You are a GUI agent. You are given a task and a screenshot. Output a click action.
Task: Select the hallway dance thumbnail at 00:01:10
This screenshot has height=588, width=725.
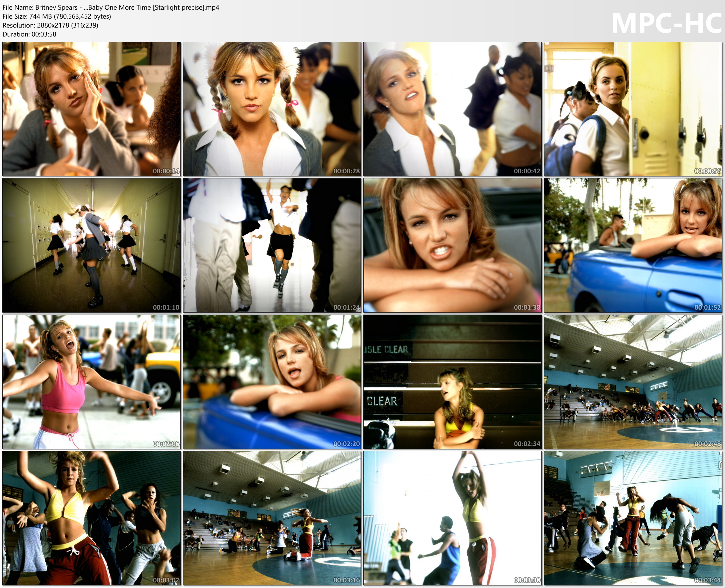click(x=91, y=245)
